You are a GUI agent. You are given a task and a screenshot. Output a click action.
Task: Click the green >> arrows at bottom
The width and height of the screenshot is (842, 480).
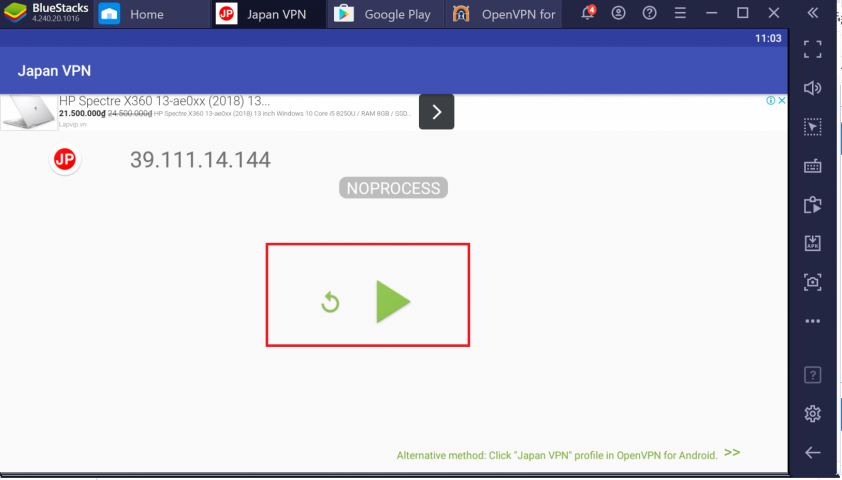click(732, 453)
